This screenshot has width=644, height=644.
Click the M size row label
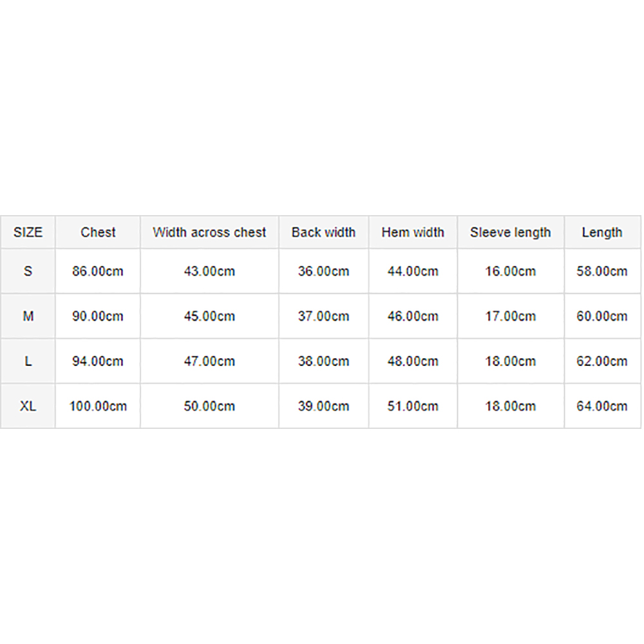tap(28, 316)
